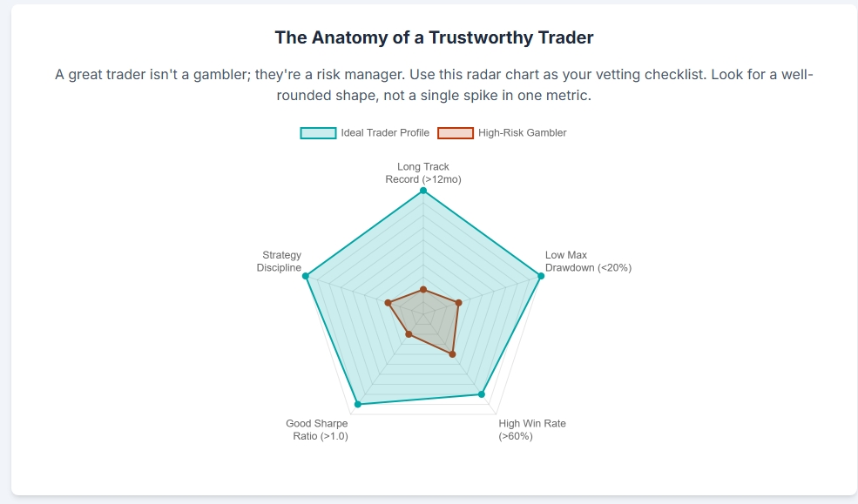
Task: Hide the High-Risk Gambler dataset via legend text
Action: coord(522,133)
